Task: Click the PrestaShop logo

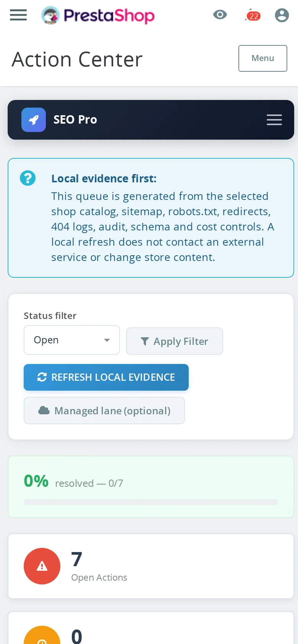Action: [98, 15]
